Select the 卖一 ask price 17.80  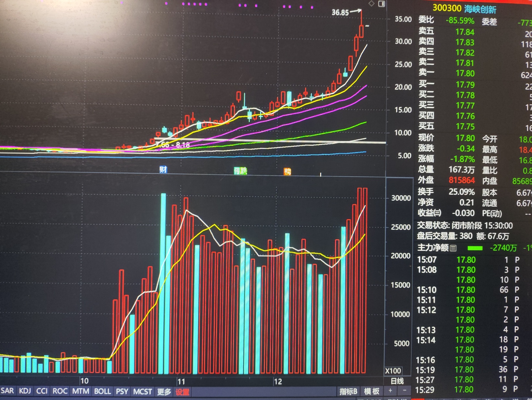click(x=465, y=73)
